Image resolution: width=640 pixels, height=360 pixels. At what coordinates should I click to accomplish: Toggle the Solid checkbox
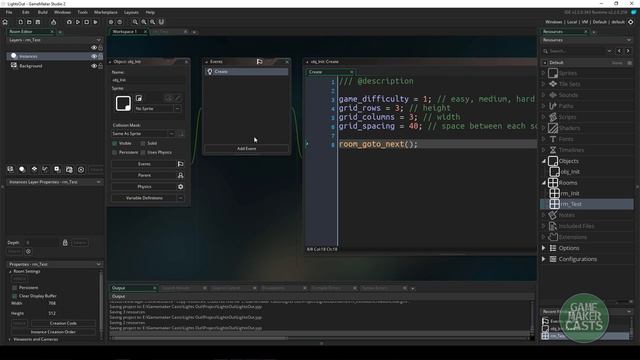pyautogui.click(x=143, y=143)
